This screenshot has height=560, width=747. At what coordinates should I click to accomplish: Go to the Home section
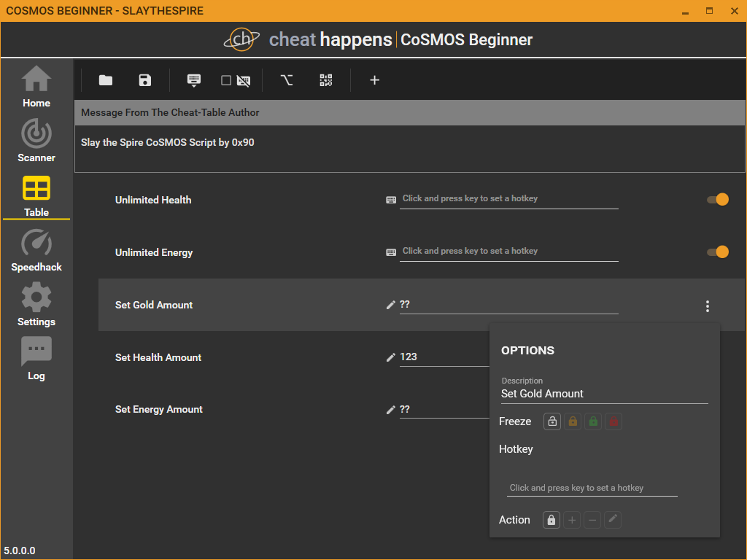click(x=36, y=87)
